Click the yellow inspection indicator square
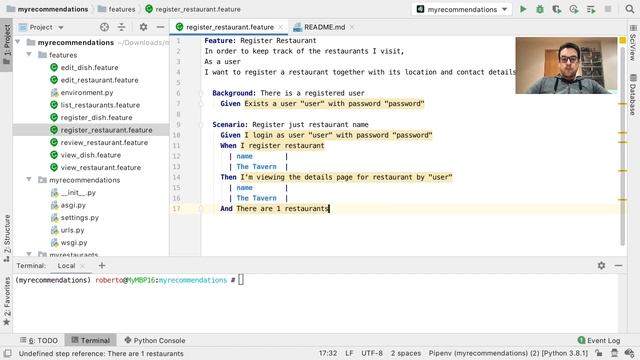Screen dimensions: 640x360 tap(622, 40)
